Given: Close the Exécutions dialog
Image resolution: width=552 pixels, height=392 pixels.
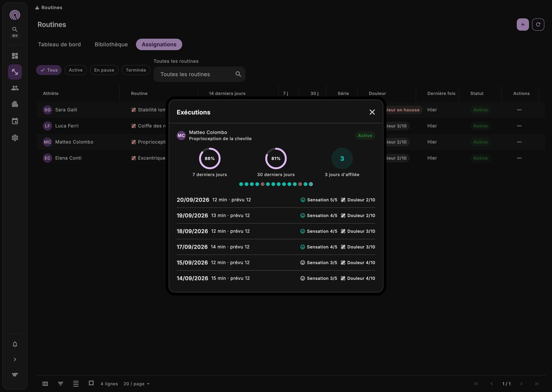Looking at the screenshot, I should [372, 112].
